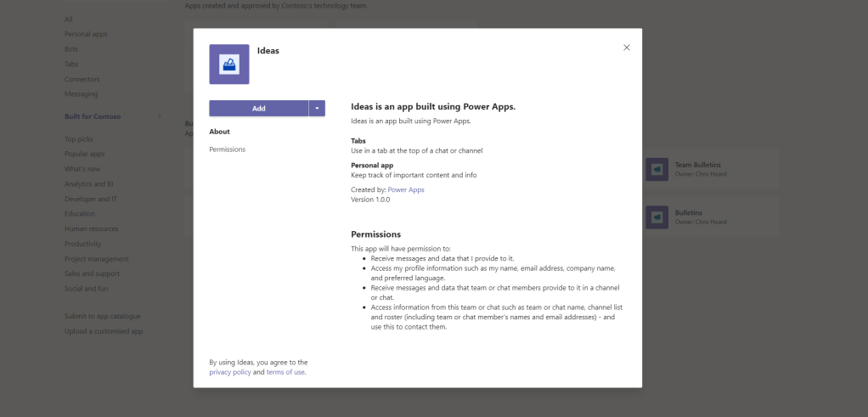Click the Ideas app icon in dialog

[229, 64]
